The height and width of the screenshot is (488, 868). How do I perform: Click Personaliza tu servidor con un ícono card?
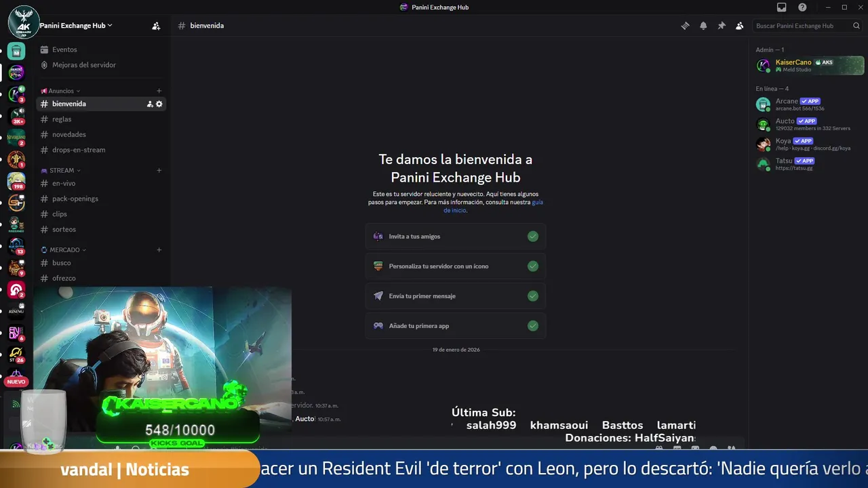click(x=456, y=266)
